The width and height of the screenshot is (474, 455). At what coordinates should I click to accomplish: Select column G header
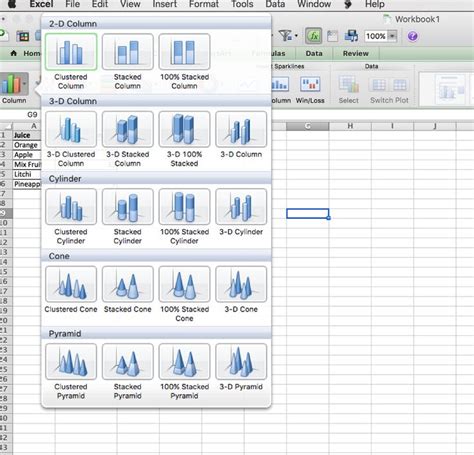[308, 126]
